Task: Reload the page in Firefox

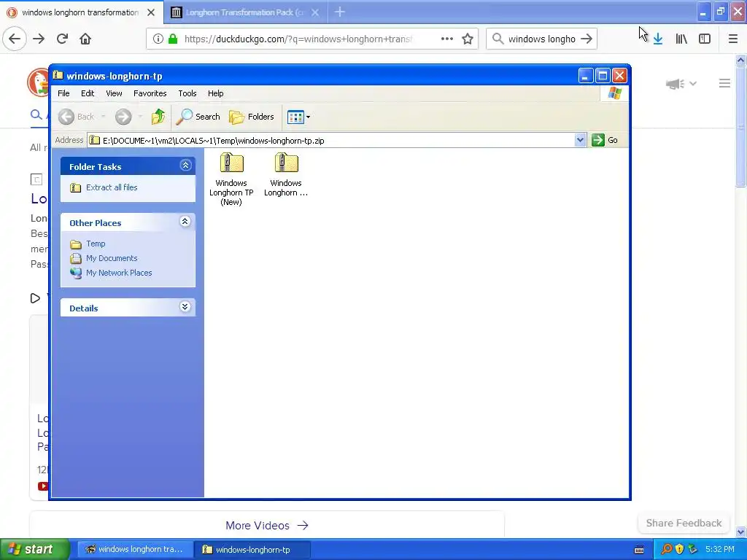Action: tap(62, 39)
